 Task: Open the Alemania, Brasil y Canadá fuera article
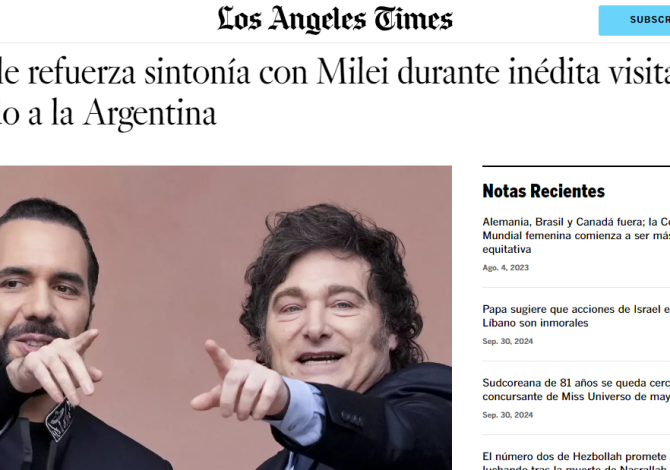click(x=576, y=235)
